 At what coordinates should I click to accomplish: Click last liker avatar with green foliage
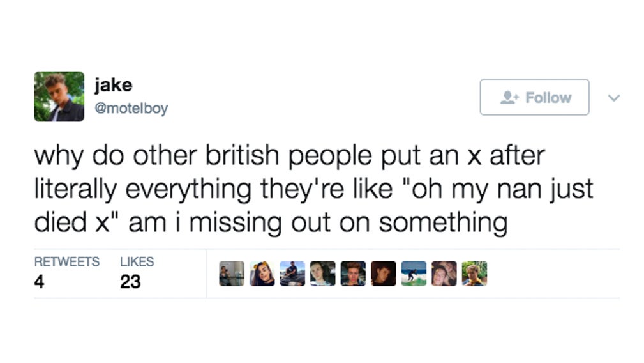tap(474, 274)
